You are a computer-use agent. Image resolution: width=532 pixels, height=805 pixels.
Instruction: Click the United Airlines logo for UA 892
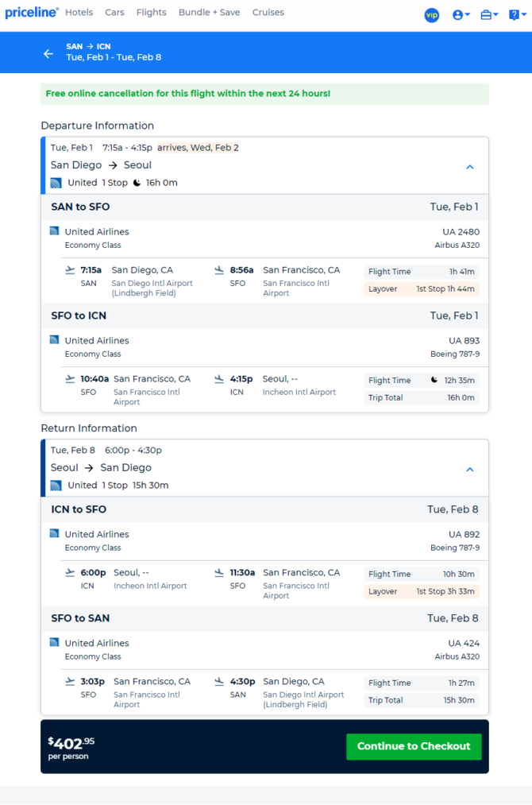54,533
